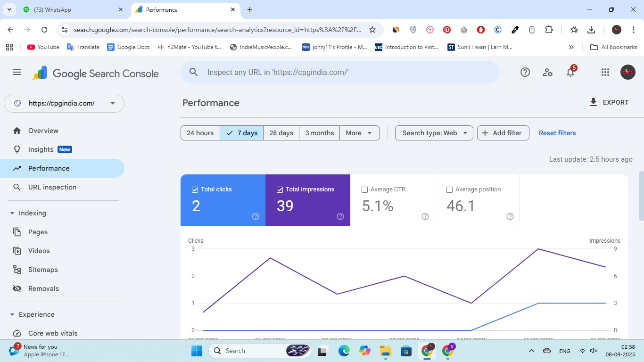Toggle the Total impressions checkbox
This screenshot has height=362, width=644.
(280, 189)
